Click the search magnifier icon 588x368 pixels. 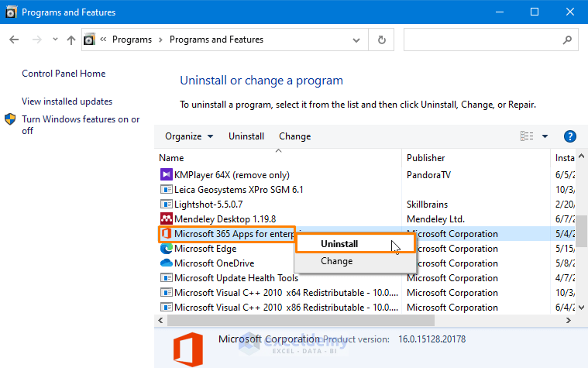(x=568, y=40)
